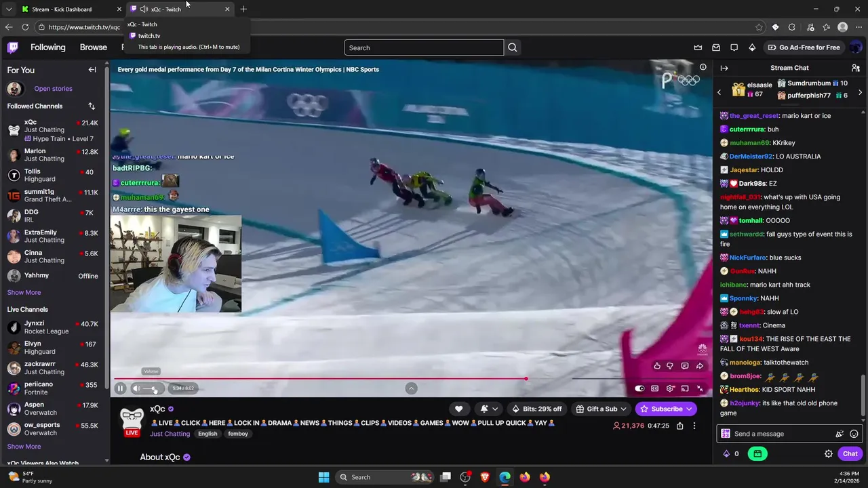Open Windows Start menu
868x488 pixels.
(x=323, y=477)
